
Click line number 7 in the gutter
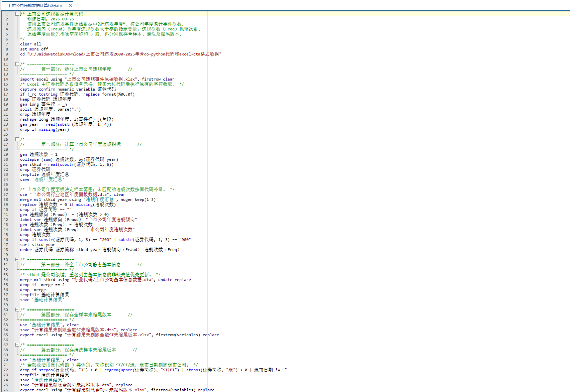point(7,44)
